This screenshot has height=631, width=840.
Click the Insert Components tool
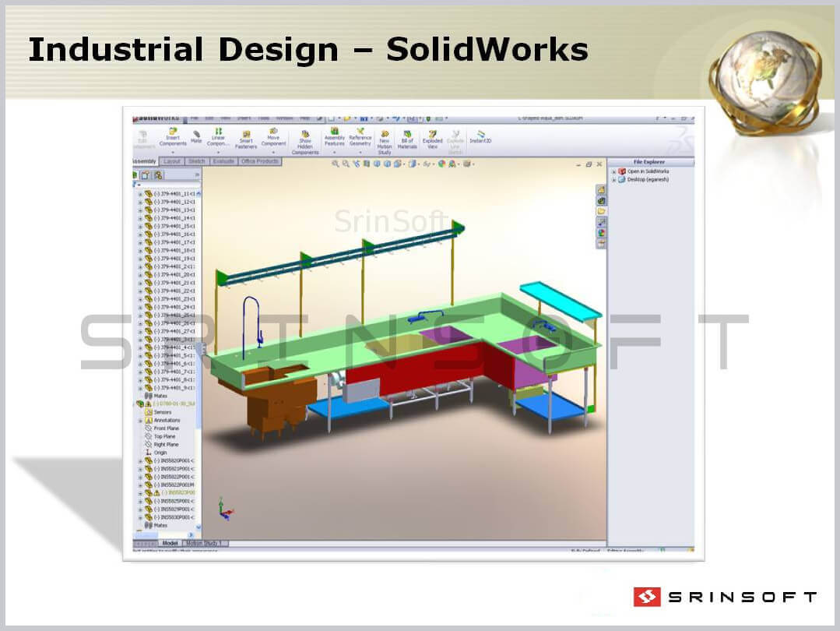point(173,137)
